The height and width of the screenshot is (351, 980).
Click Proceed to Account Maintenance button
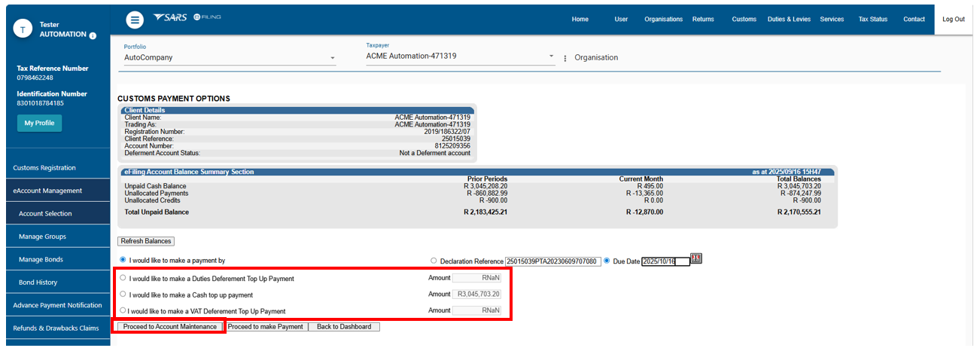coord(170,327)
